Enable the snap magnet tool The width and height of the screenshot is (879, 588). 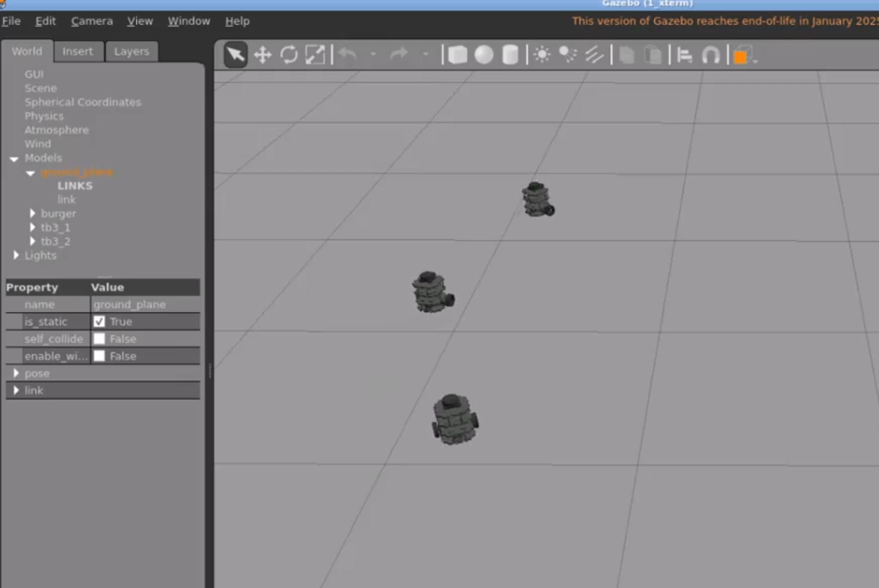710,55
